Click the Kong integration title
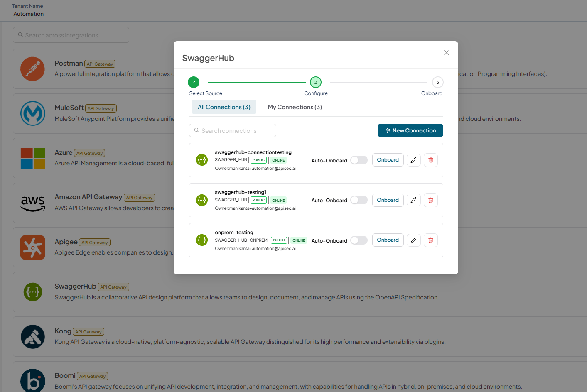 (x=63, y=331)
